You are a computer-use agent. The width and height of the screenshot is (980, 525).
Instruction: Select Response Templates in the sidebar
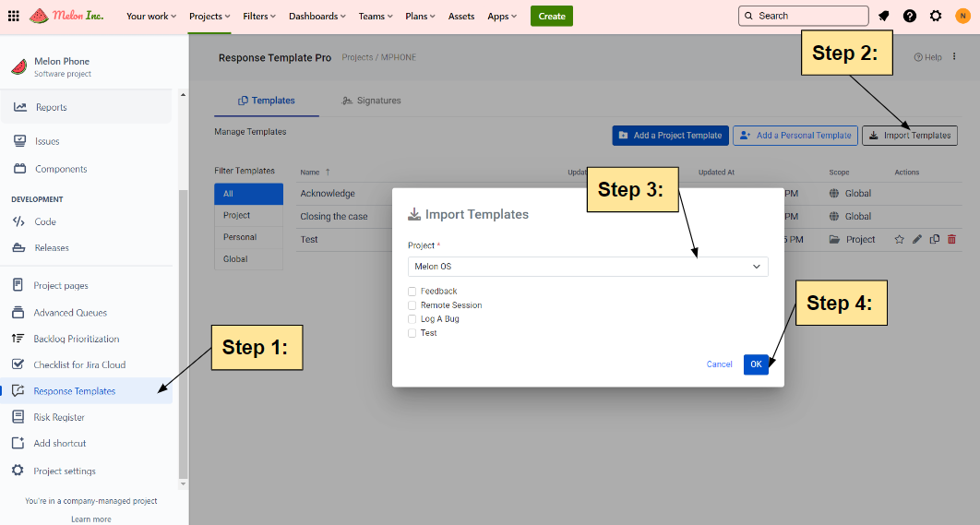[x=75, y=391]
